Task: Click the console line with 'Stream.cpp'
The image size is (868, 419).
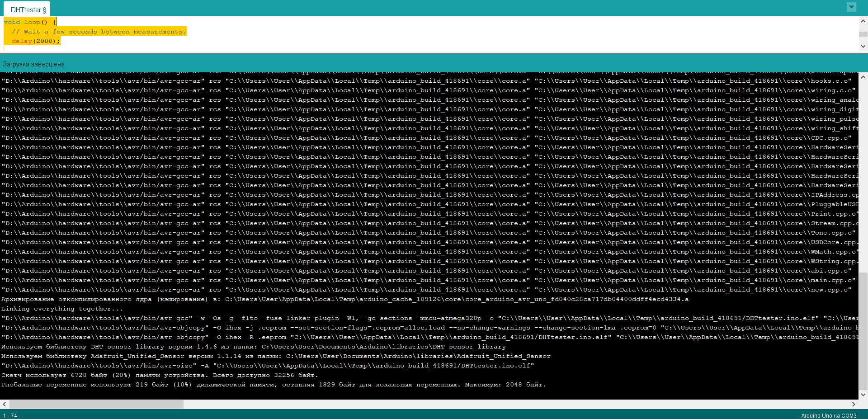Action: pos(429,223)
